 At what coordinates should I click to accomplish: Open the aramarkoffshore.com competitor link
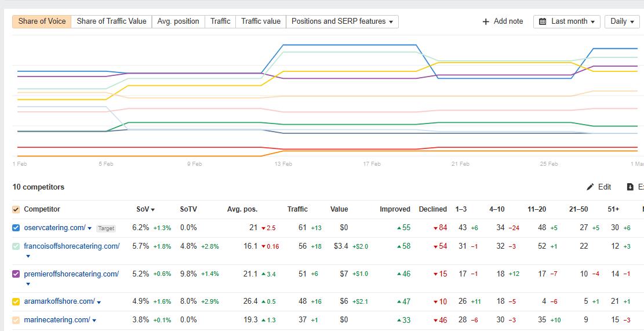pyautogui.click(x=59, y=301)
